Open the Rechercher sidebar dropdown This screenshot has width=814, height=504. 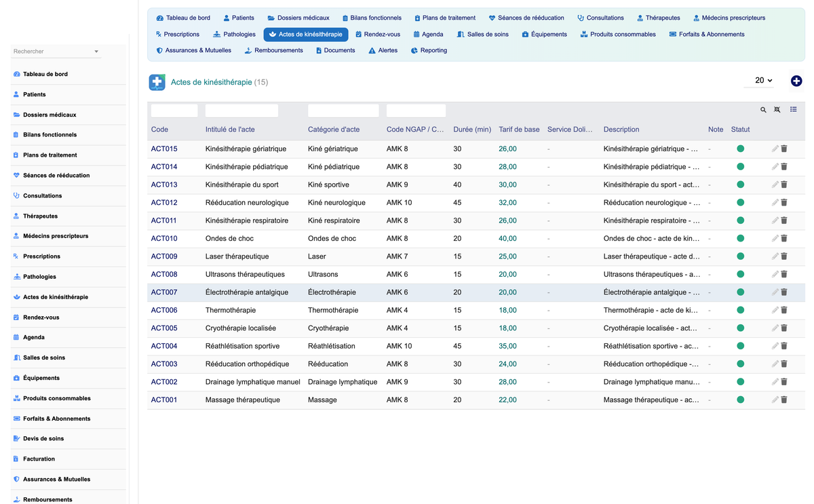pos(56,52)
